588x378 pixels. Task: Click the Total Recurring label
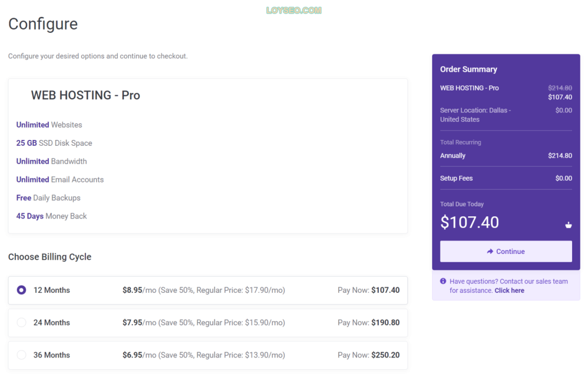[460, 142]
